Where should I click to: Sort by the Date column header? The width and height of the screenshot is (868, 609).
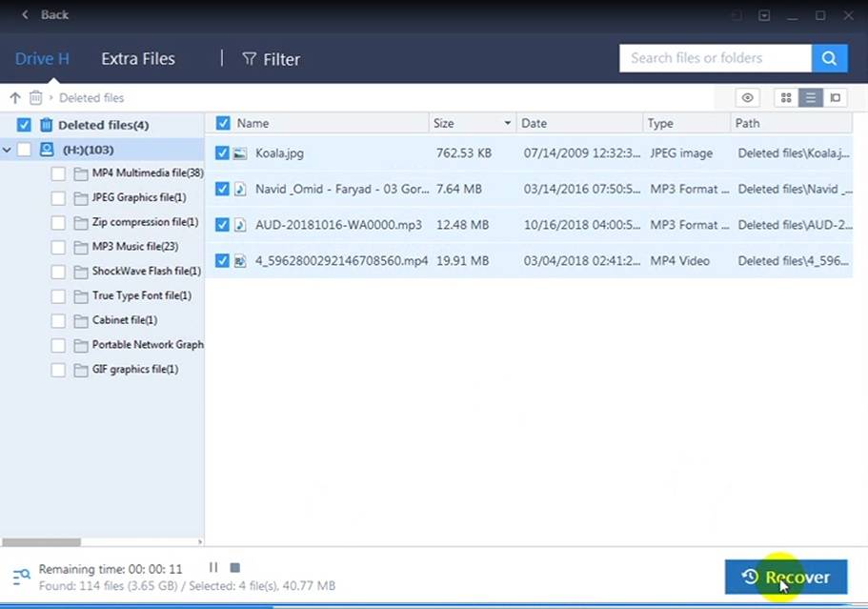coord(534,123)
